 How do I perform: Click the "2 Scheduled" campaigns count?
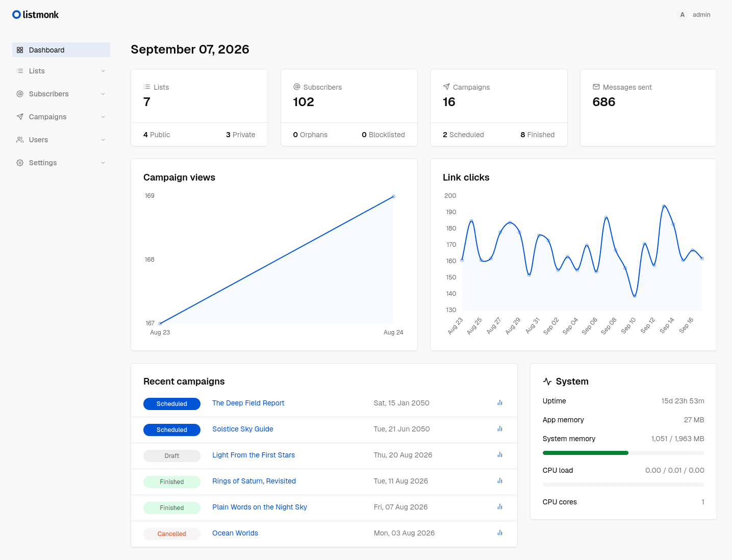click(463, 135)
